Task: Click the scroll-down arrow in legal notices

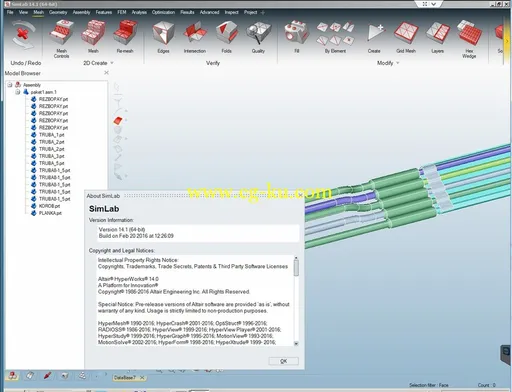Action: point(296,343)
